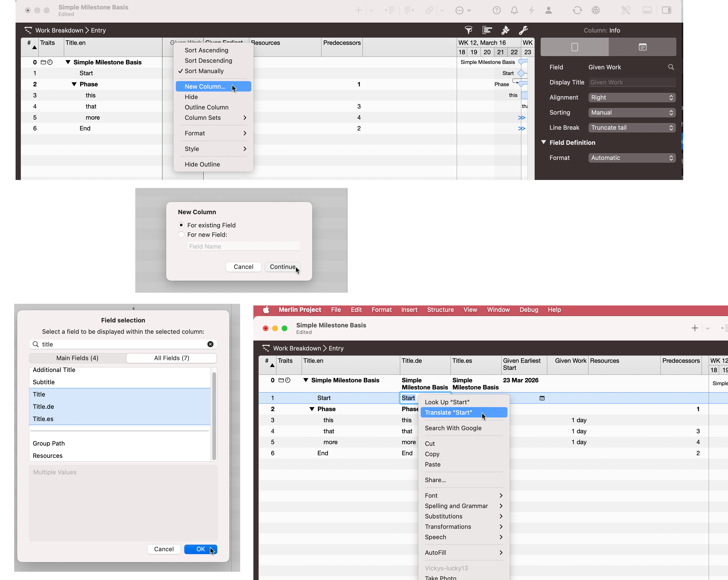The height and width of the screenshot is (580, 728).
Task: Switch to the All Fields (7) tab
Action: pyautogui.click(x=172, y=358)
